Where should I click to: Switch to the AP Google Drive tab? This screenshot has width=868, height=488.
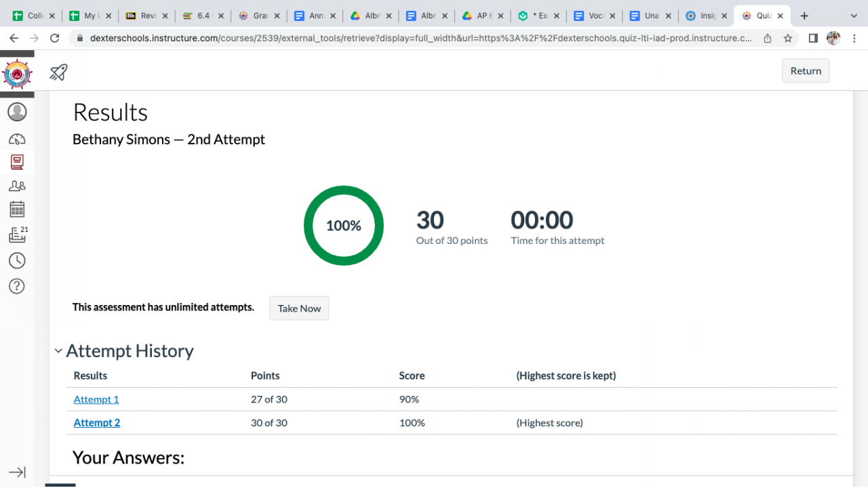477,16
